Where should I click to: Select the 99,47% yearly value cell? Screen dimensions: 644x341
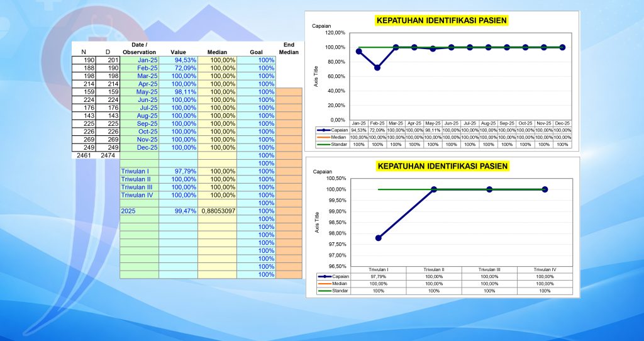click(178, 211)
